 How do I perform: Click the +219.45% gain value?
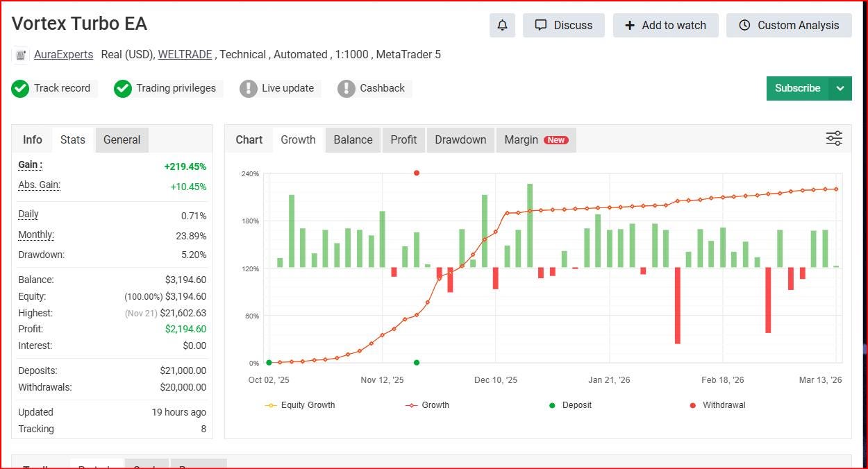click(x=185, y=167)
